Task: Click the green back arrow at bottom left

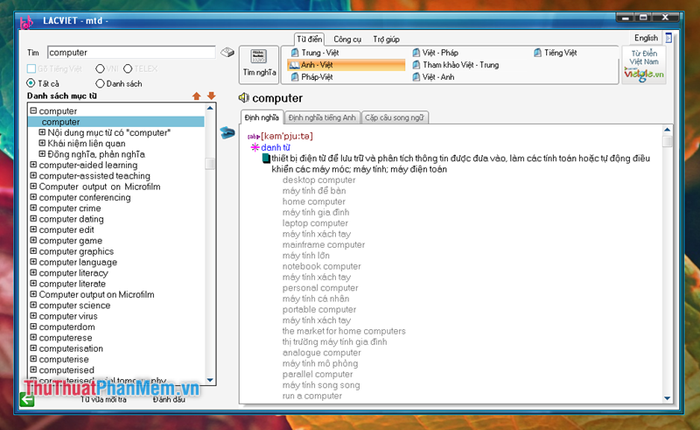Action: pyautogui.click(x=27, y=399)
